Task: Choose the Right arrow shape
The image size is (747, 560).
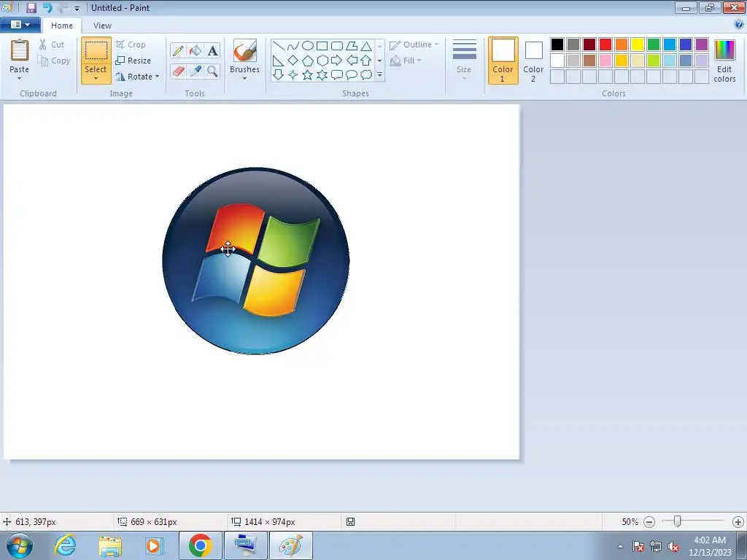Action: [x=337, y=61]
